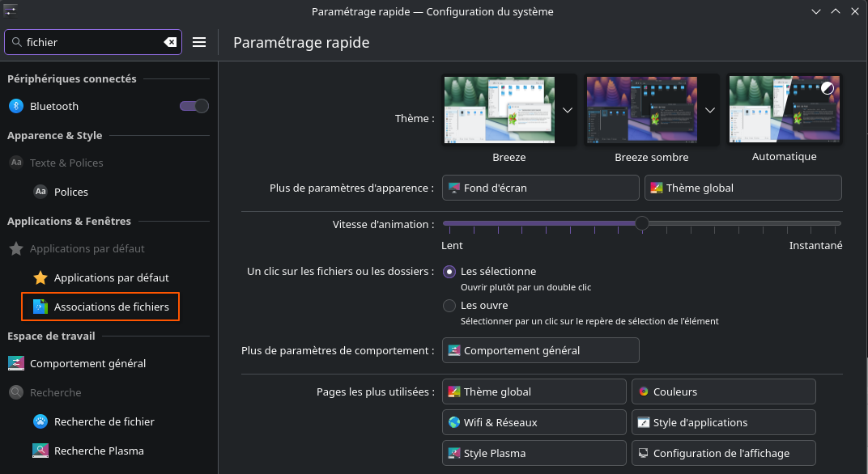Click the Recherche Plasma icon
The image size is (868, 474).
coord(40,451)
